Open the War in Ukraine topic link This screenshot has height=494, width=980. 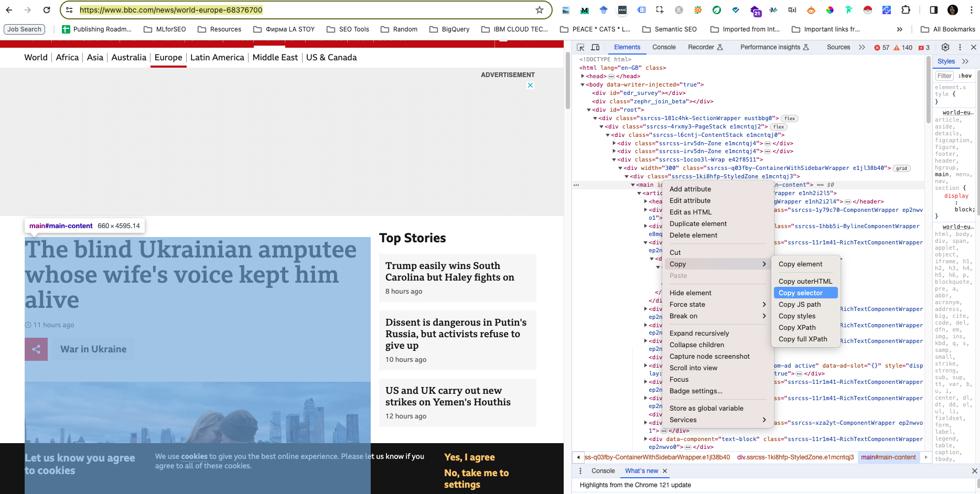[93, 349]
